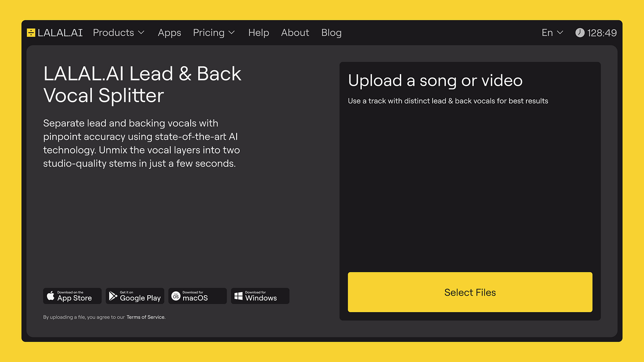Viewport: 644px width, 362px height.
Task: Click the Get it on Google Play label
Action: [x=140, y=296]
